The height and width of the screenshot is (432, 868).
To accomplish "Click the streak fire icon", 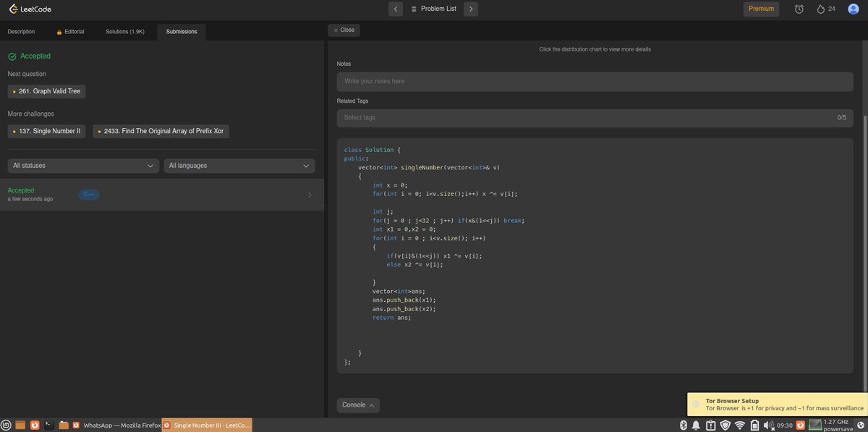I will click(820, 9).
